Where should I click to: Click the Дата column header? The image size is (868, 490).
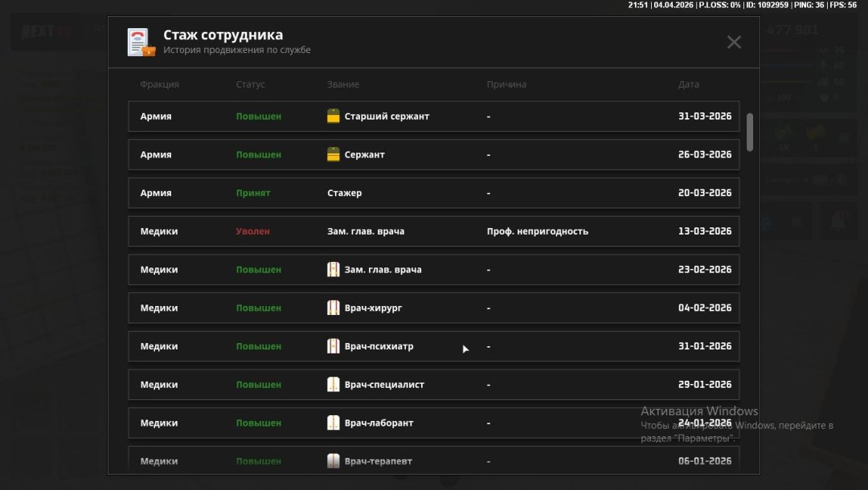tap(689, 84)
